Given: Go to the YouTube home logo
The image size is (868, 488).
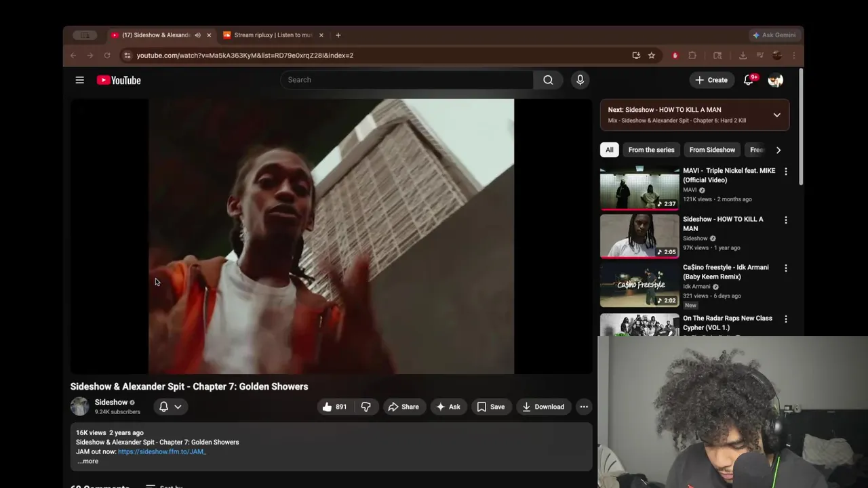Looking at the screenshot, I should (x=119, y=80).
